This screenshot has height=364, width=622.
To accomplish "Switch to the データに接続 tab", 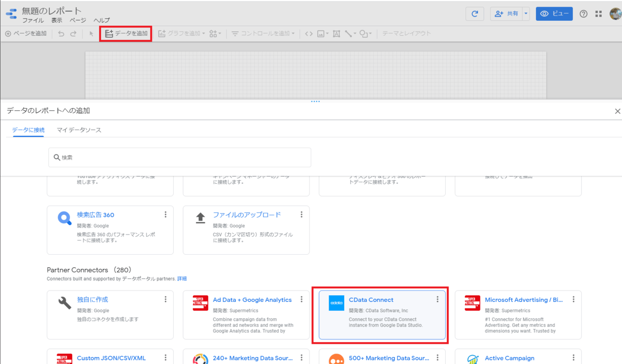I will click(29, 130).
